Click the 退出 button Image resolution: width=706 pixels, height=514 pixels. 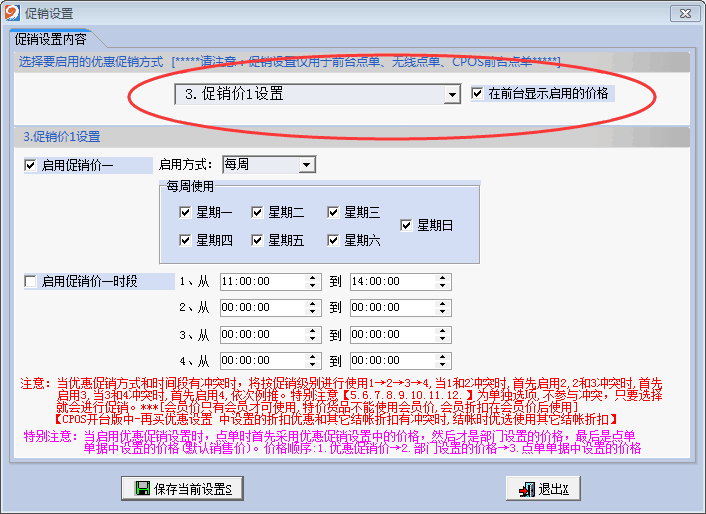click(x=541, y=489)
